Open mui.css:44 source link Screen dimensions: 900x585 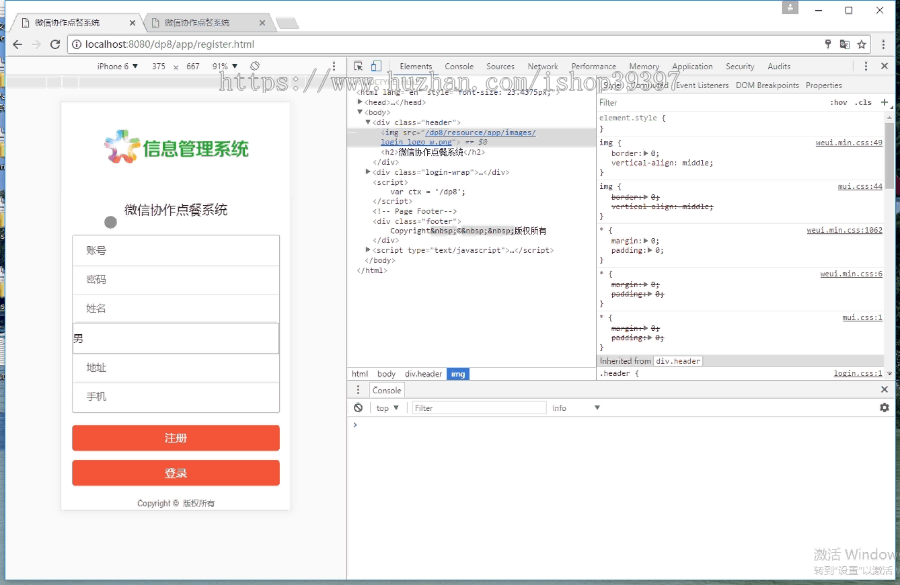click(x=860, y=186)
